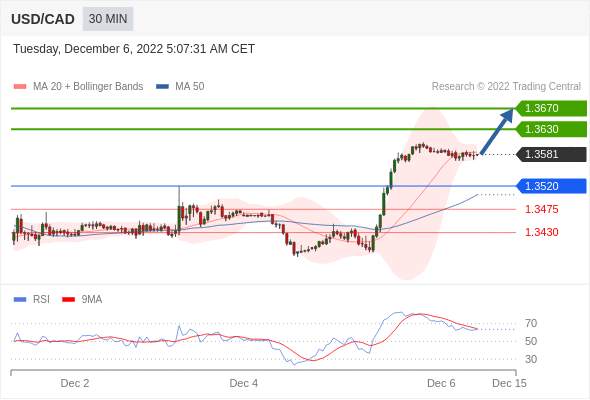Select the 1.3520 pivot price tag
The image size is (590, 400).
[551, 186]
